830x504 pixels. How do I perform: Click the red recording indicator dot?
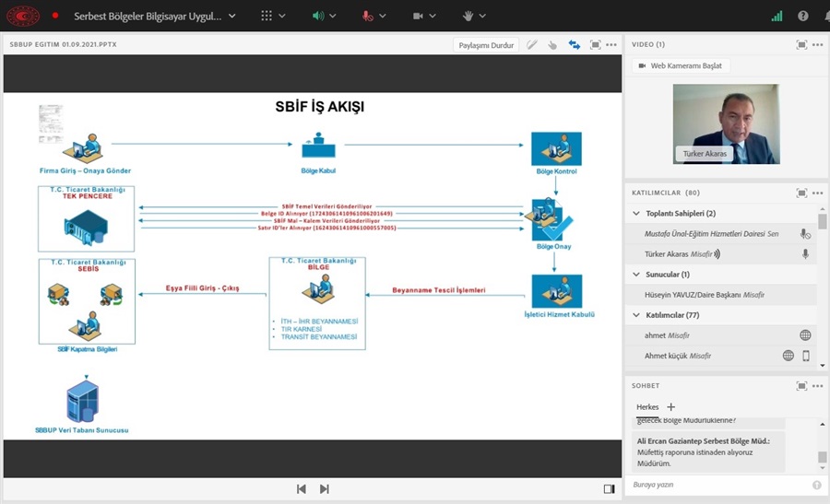point(55,16)
